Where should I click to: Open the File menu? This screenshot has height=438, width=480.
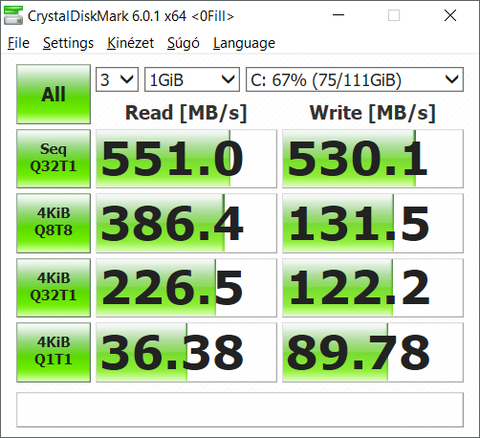pos(18,43)
